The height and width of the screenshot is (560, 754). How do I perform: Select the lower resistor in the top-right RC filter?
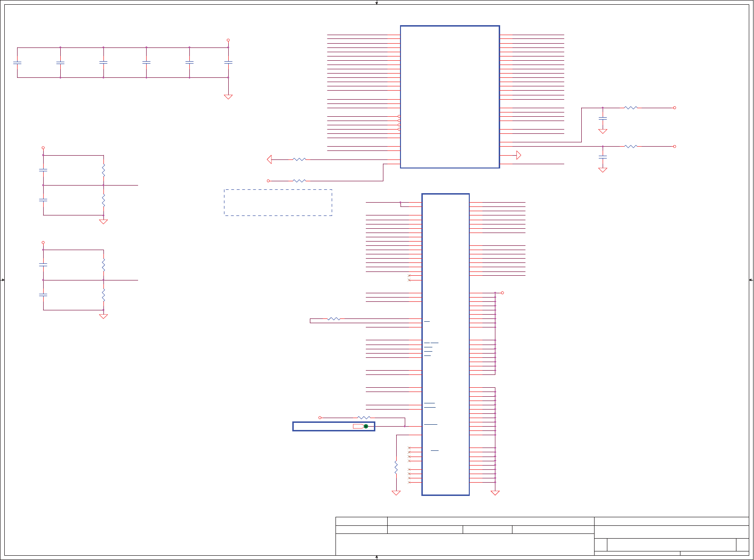point(631,146)
